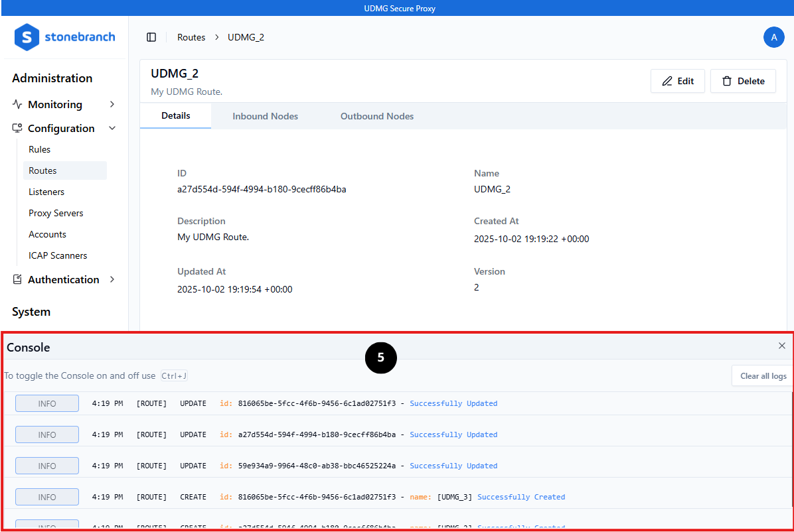Click the first INFO badge in Console
794x532 pixels.
pyautogui.click(x=46, y=403)
